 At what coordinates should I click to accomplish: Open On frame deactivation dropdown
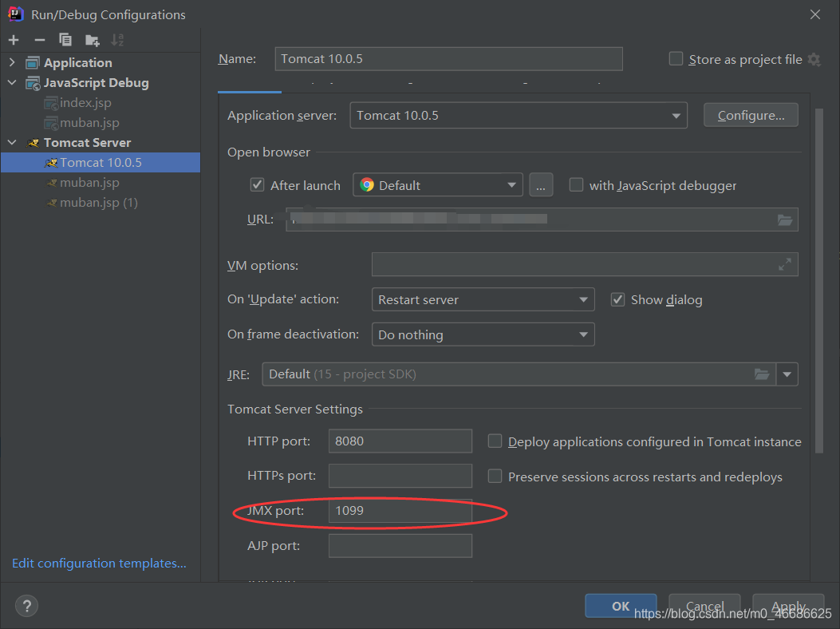tap(483, 334)
